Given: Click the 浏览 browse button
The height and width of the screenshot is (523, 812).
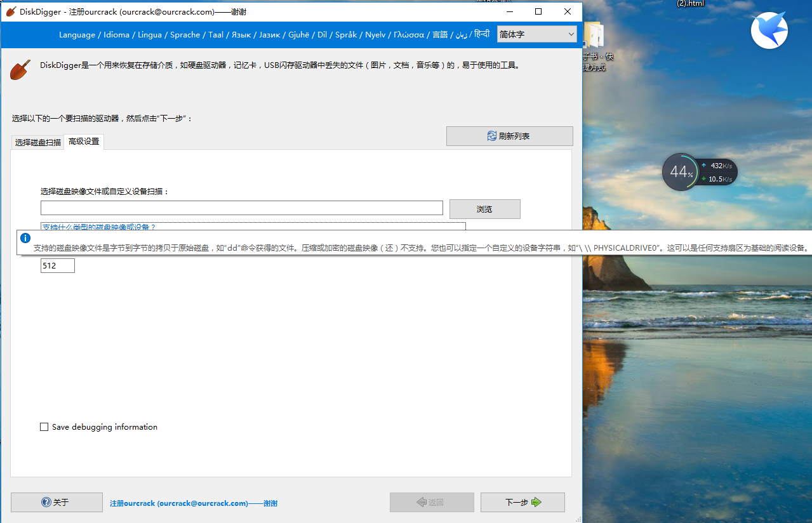Looking at the screenshot, I should [x=484, y=209].
